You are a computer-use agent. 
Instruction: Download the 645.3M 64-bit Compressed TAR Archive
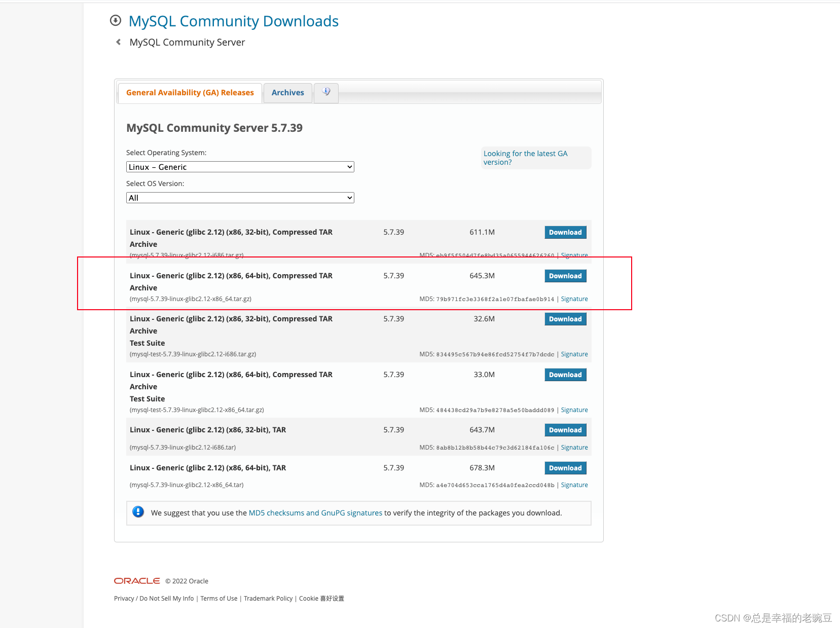pyautogui.click(x=565, y=276)
